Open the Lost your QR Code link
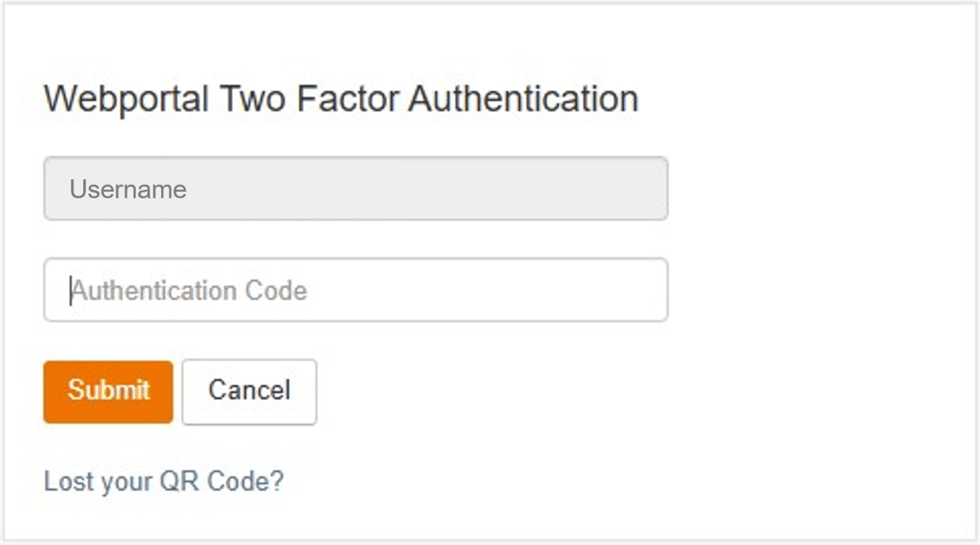 [164, 481]
